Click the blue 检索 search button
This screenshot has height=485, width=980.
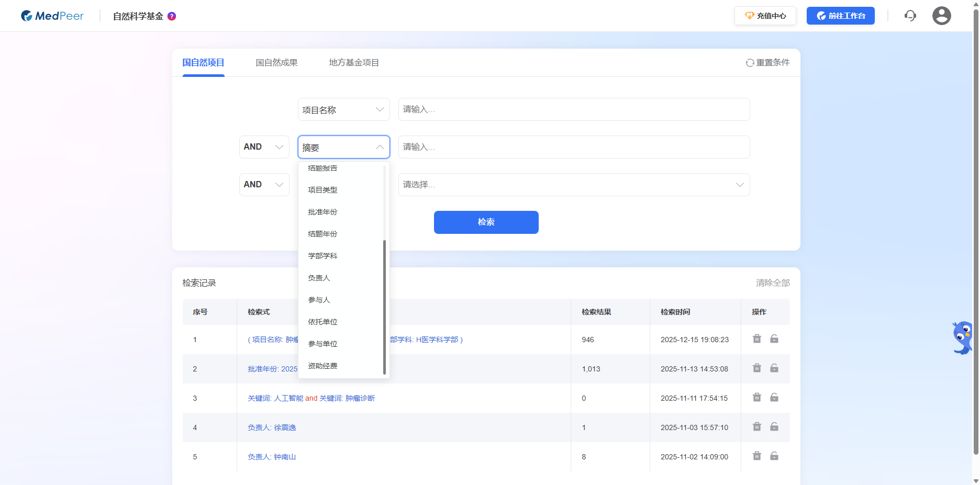pyautogui.click(x=486, y=222)
